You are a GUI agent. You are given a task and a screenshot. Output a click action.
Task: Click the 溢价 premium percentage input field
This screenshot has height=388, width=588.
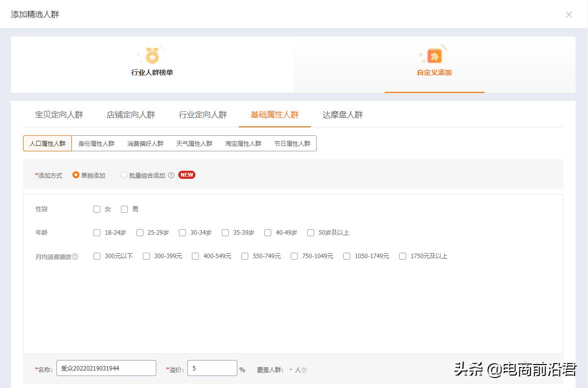(x=212, y=368)
